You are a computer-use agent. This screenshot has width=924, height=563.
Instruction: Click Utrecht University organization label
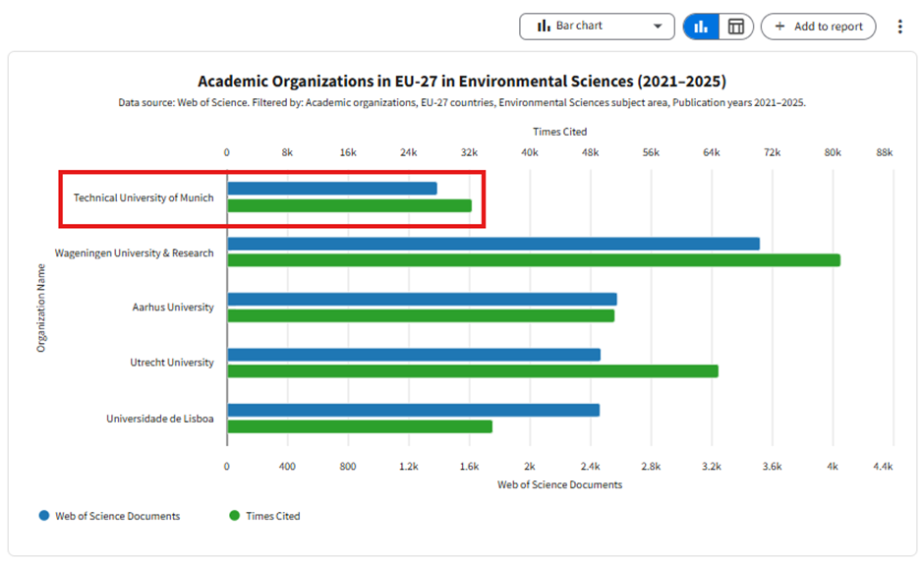coord(172,363)
